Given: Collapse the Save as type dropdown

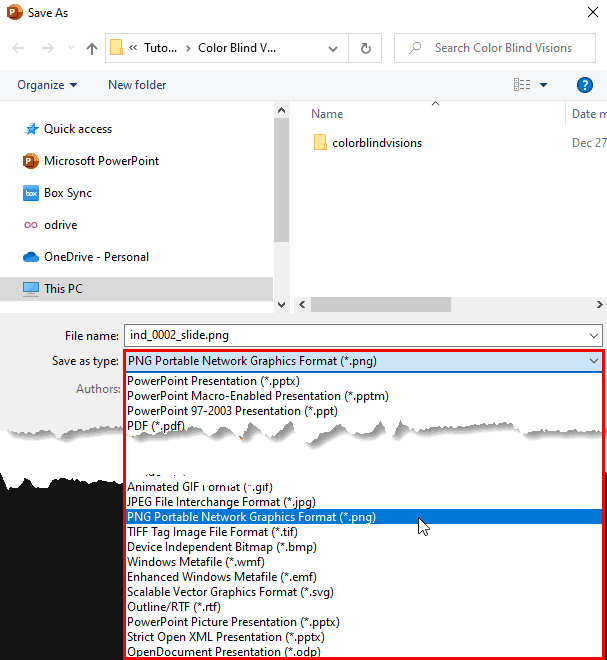Looking at the screenshot, I should click(594, 361).
